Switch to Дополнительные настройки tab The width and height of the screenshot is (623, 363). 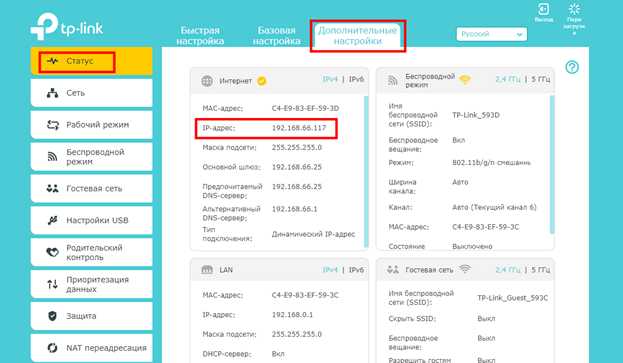pos(358,36)
